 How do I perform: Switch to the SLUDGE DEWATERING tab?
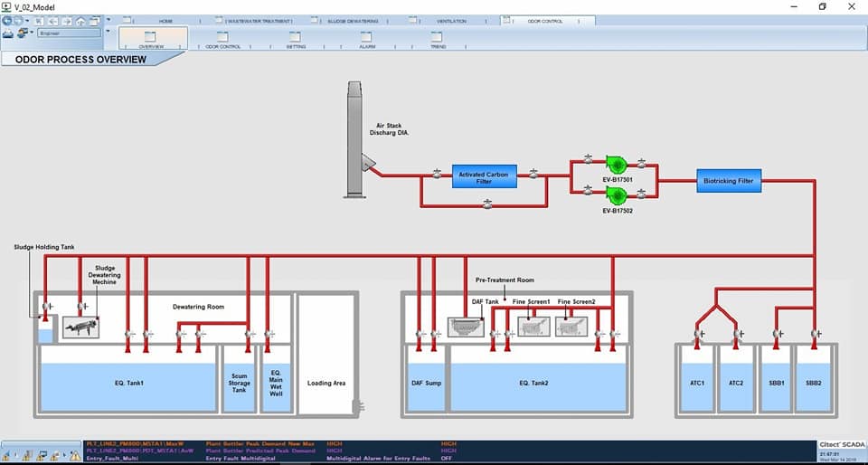click(x=353, y=21)
